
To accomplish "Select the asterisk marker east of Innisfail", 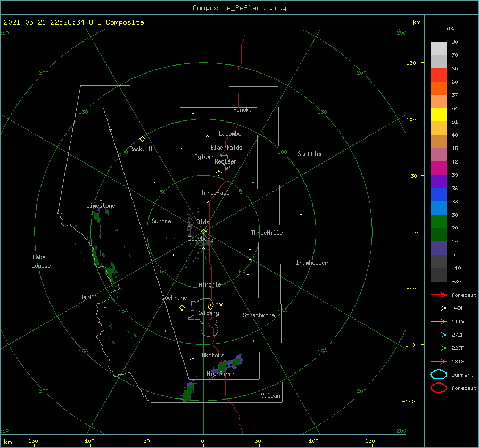I will tap(253, 183).
